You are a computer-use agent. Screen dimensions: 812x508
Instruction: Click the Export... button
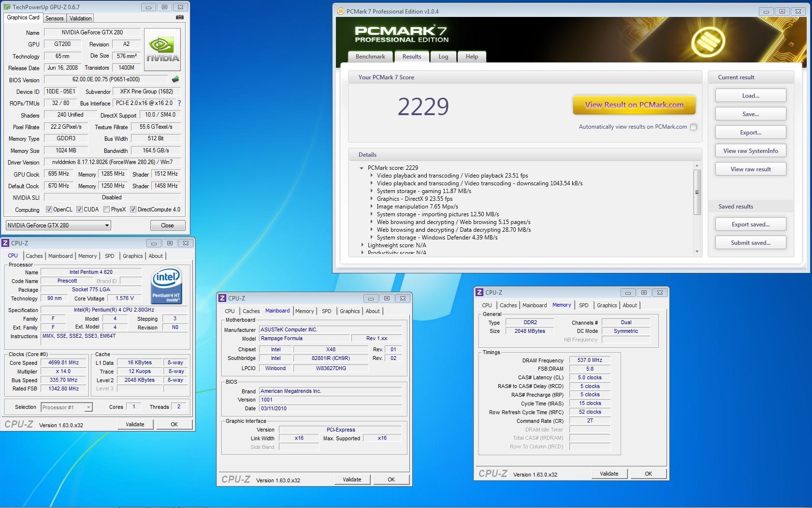click(x=751, y=133)
